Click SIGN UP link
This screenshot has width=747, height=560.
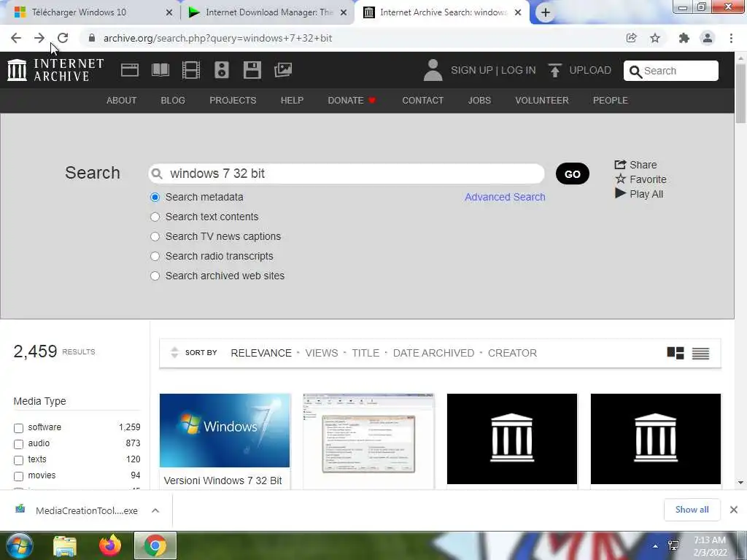pyautogui.click(x=472, y=71)
